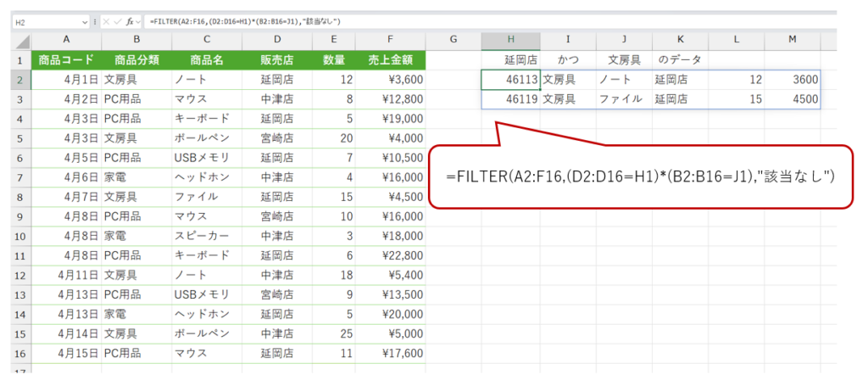Viewport: 868px width, 375px height.
Task: Click the FILTER formula text in formula bar
Action: 244,21
